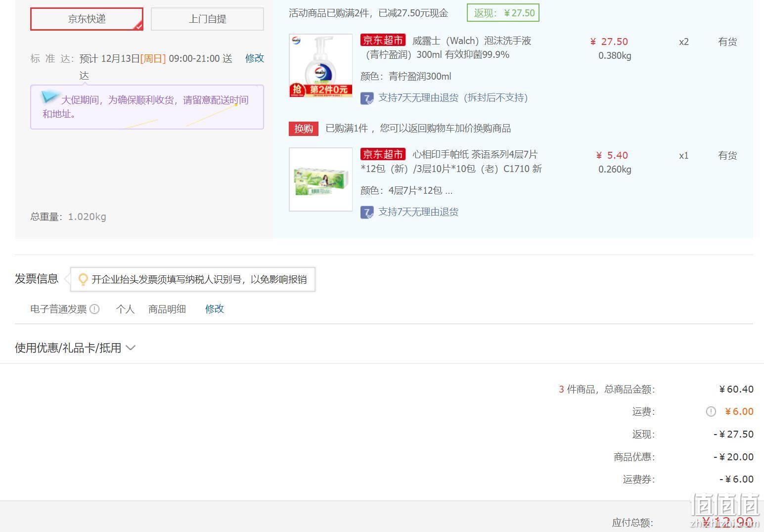The width and height of the screenshot is (764, 532).
Task: Expand 使用优惠/礼品卡/抵用 section
Action: 75,348
